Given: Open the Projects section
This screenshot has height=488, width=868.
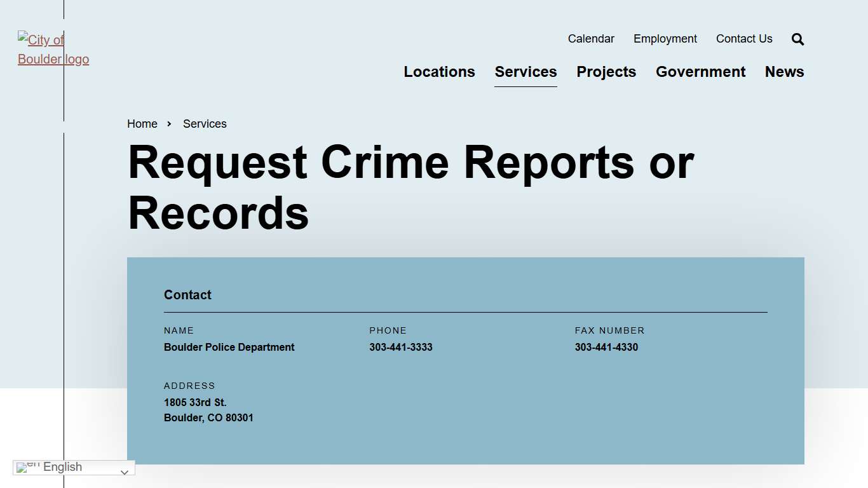Looking at the screenshot, I should coord(606,72).
